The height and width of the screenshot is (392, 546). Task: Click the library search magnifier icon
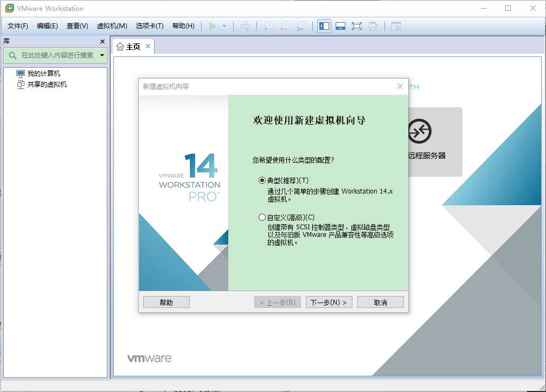[12, 55]
